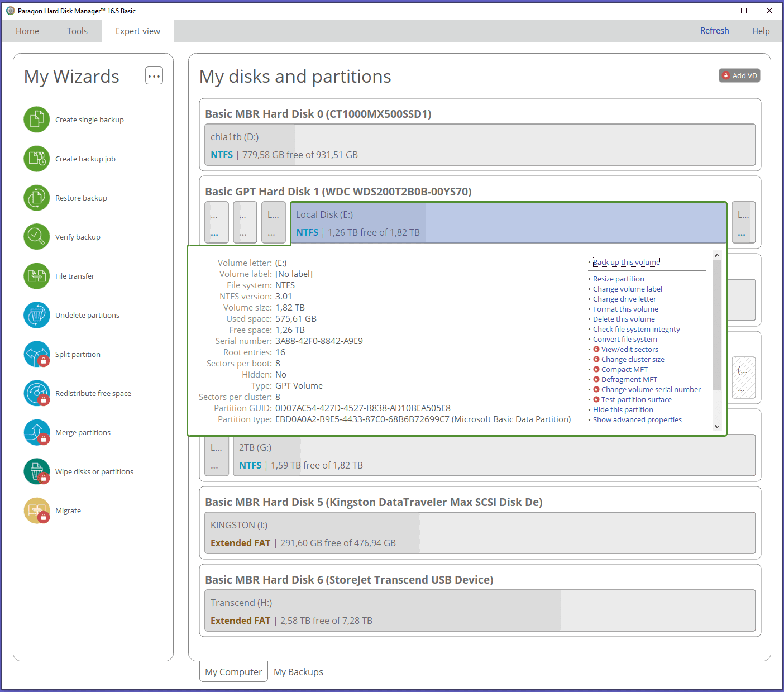Click the Change volume serial number text

pyautogui.click(x=651, y=390)
